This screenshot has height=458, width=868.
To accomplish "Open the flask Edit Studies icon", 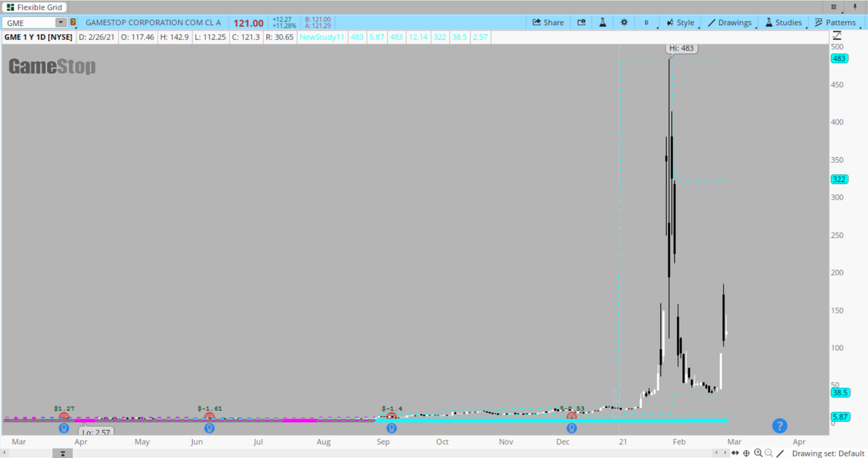I will [x=602, y=22].
